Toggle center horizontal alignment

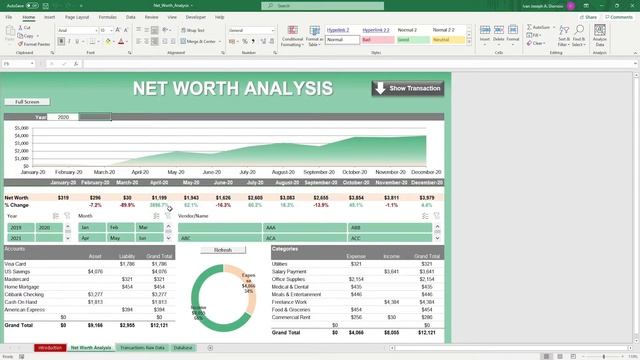147,42
